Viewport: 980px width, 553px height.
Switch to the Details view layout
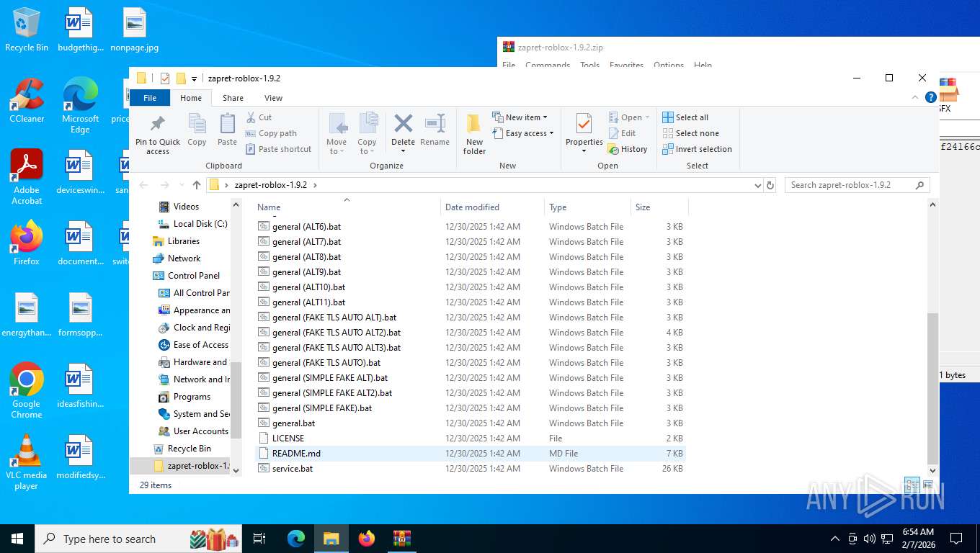912,485
